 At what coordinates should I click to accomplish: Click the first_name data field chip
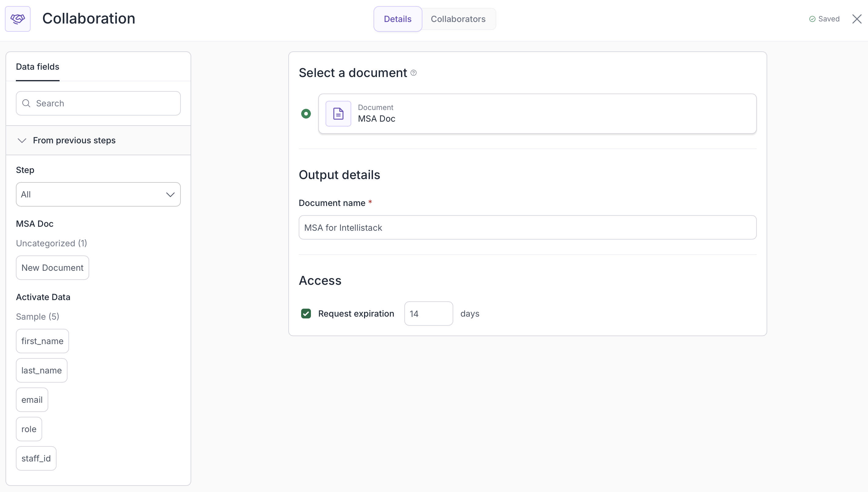coord(42,341)
